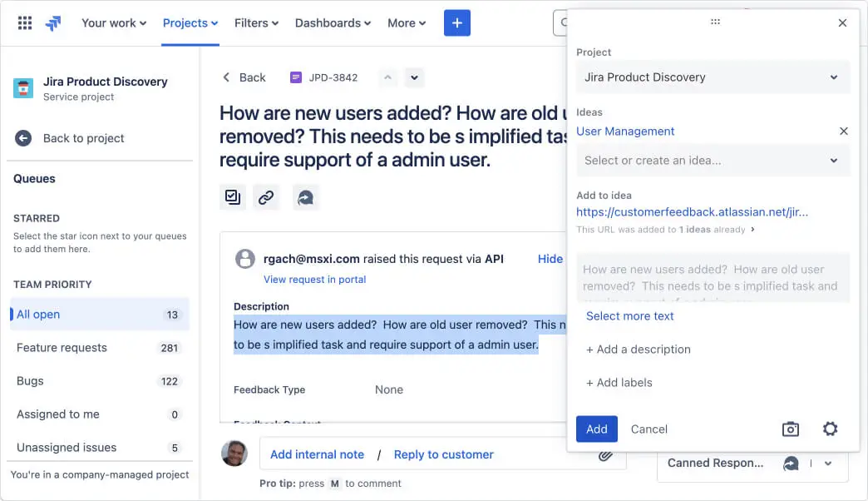Viewport: 868px width, 501px height.
Task: Click the blue Add button
Action: (x=597, y=429)
